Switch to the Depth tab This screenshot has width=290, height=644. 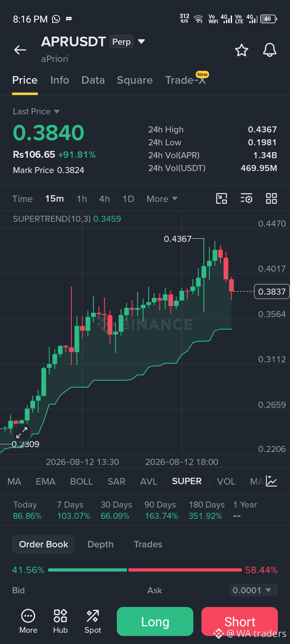point(100,544)
